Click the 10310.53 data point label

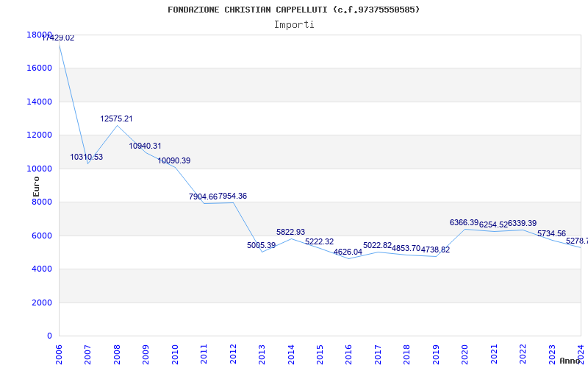click(x=87, y=157)
